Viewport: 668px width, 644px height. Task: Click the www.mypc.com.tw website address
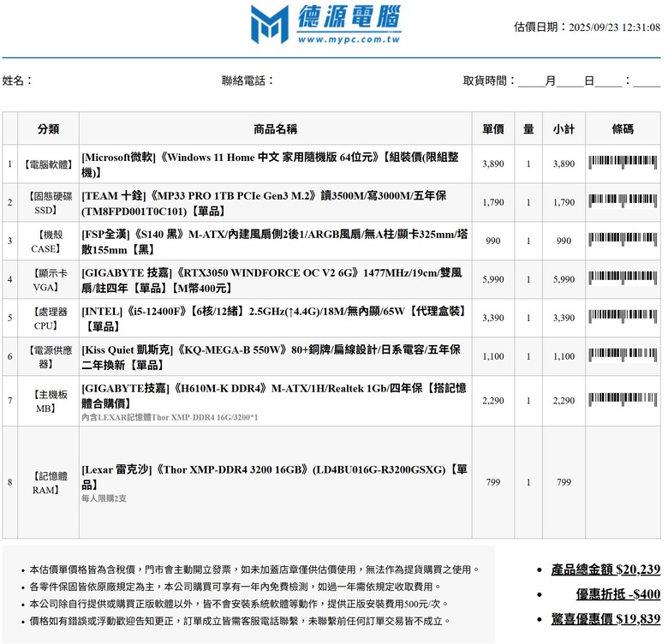349,39
